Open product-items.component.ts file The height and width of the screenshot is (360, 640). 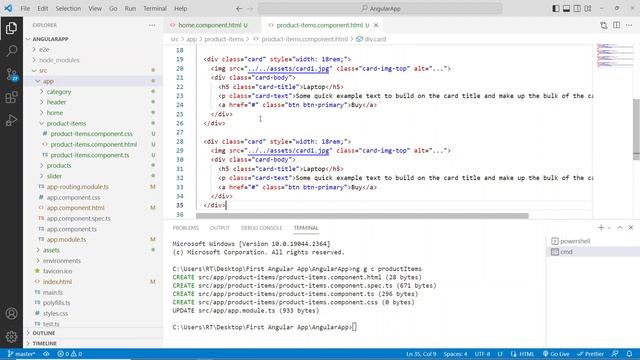(x=93, y=155)
